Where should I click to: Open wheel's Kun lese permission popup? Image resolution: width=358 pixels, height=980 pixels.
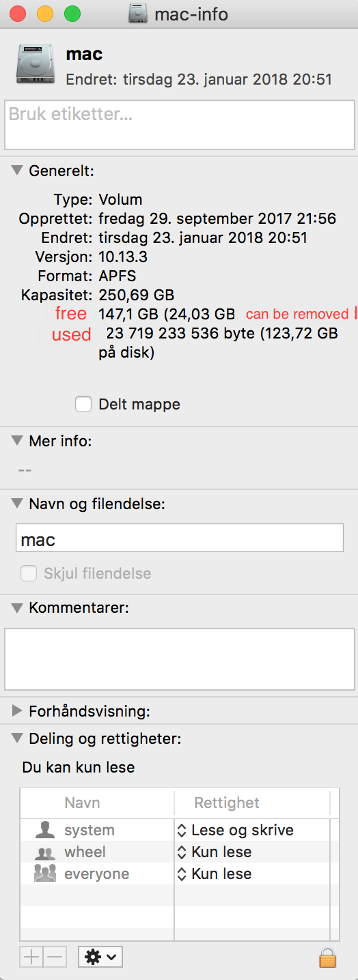[x=215, y=852]
